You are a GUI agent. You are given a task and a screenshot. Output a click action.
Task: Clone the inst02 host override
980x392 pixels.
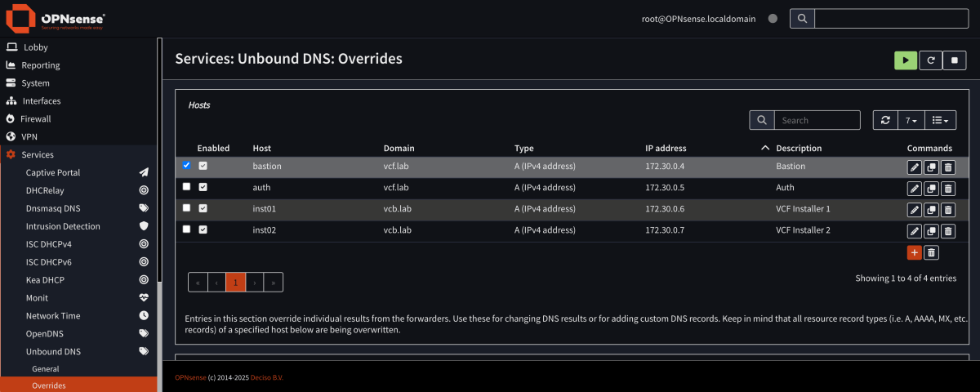coord(931,231)
